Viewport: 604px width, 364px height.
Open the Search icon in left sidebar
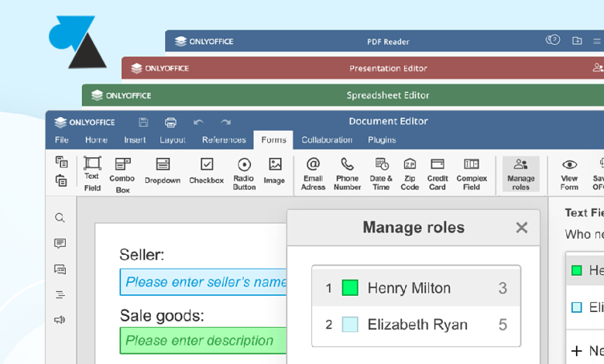pyautogui.click(x=60, y=218)
